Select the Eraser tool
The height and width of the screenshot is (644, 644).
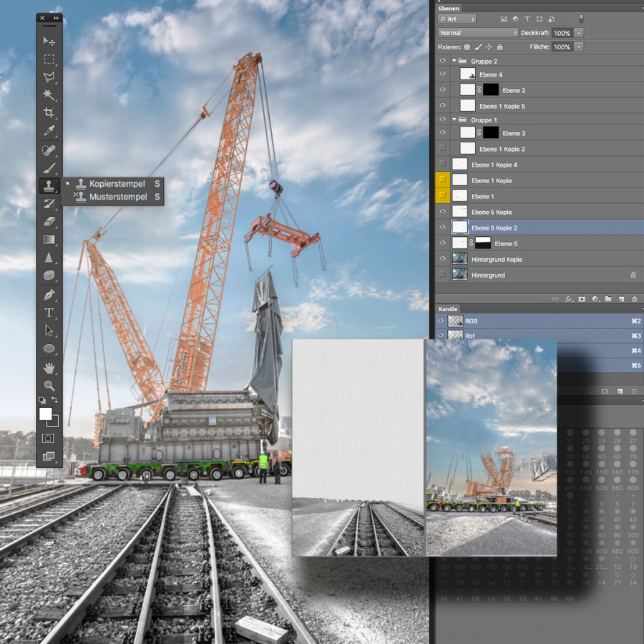(x=49, y=222)
